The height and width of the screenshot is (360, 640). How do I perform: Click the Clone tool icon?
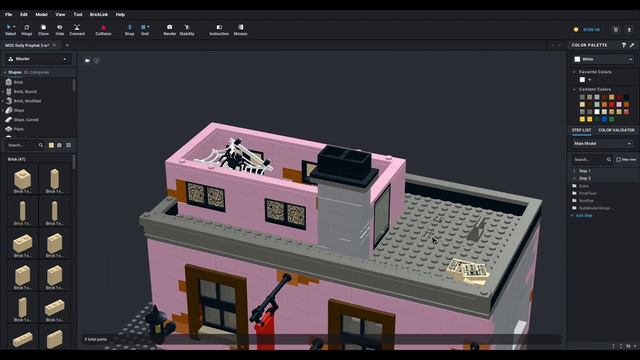tap(43, 27)
